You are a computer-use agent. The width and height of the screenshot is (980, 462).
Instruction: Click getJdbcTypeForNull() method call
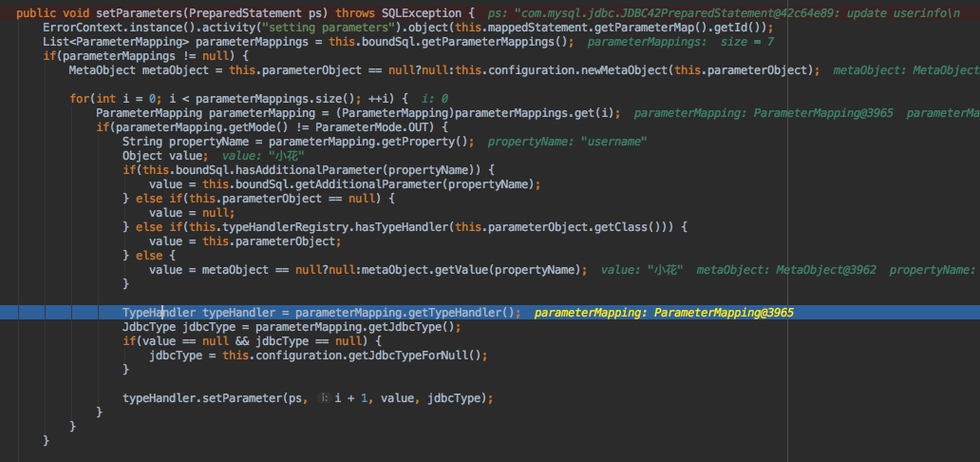(414, 356)
